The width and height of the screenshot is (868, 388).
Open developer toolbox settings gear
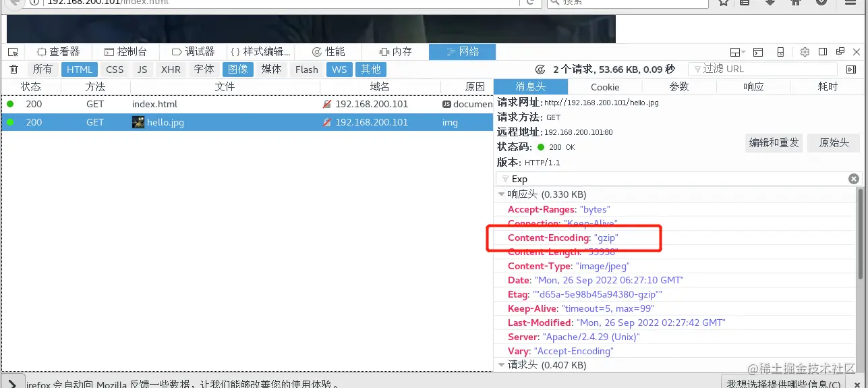pyautogui.click(x=805, y=52)
